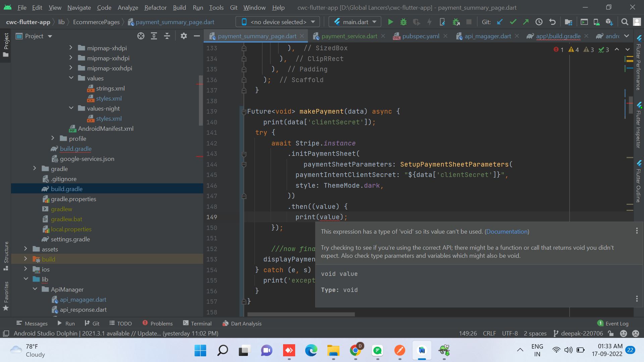Open the Problems tool window
644x362 pixels.
click(x=158, y=323)
